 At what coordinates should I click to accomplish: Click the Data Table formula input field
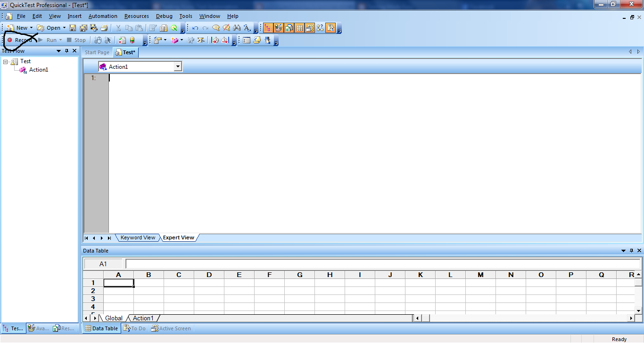coord(383,264)
